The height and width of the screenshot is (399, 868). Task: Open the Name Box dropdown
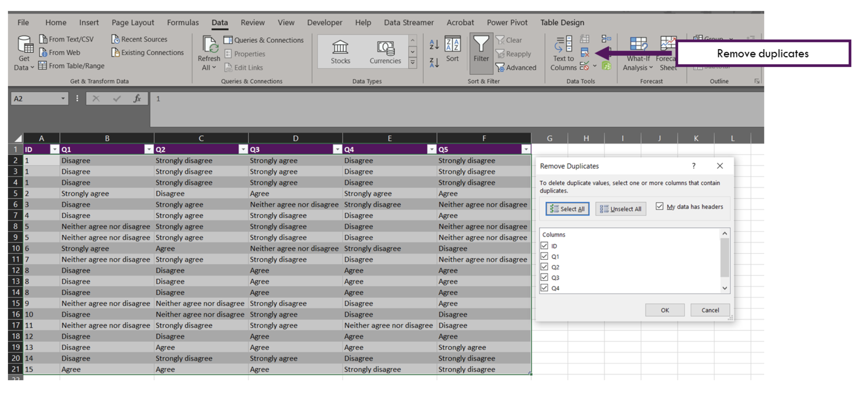pyautogui.click(x=63, y=98)
